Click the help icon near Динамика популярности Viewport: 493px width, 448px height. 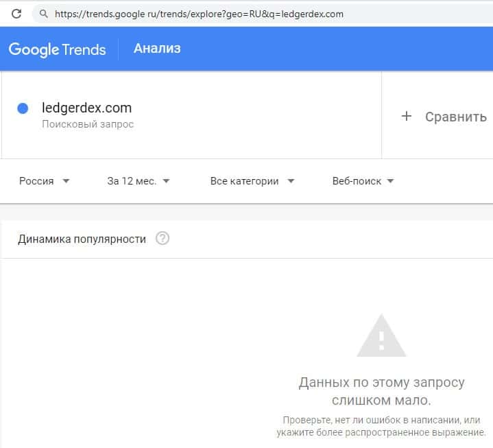point(163,239)
